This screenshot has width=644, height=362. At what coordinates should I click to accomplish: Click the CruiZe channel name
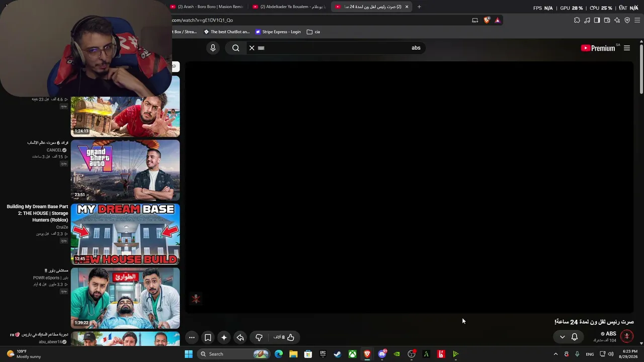[x=62, y=227]
